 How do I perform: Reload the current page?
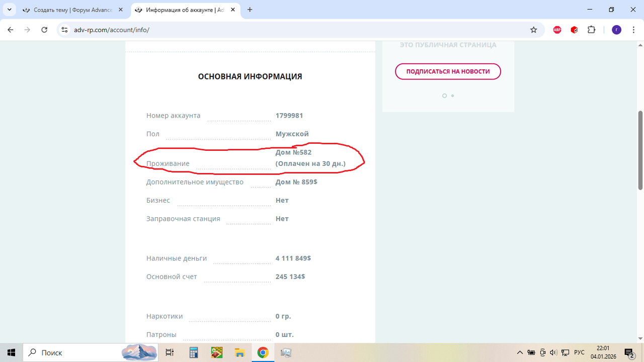(x=44, y=30)
